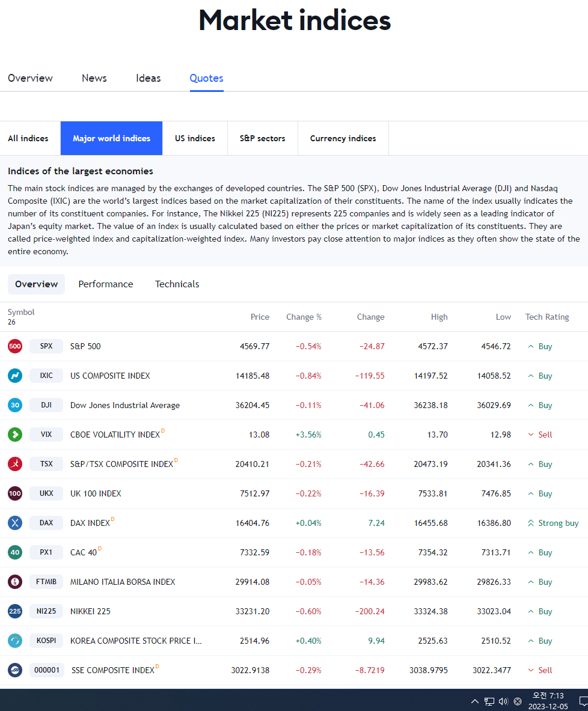Click the CAC 40 logo icon
This screenshot has height=711, width=588.
[x=15, y=552]
